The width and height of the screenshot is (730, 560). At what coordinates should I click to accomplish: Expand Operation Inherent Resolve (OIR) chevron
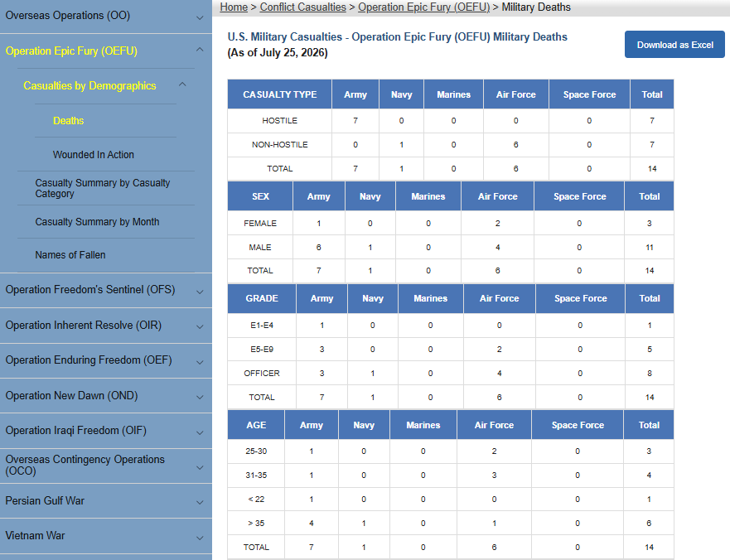pos(200,326)
